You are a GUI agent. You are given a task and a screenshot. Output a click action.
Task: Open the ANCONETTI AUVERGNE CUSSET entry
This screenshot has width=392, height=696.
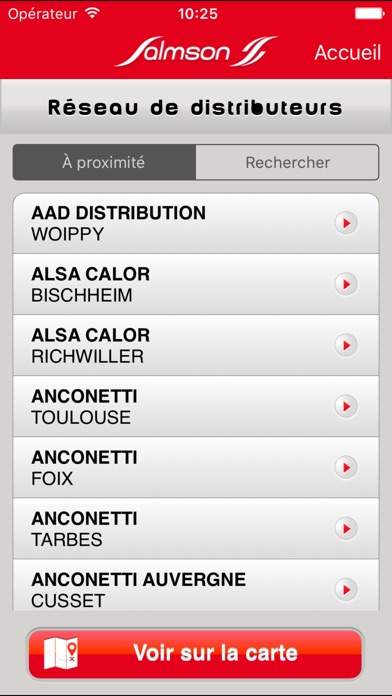coord(196,585)
